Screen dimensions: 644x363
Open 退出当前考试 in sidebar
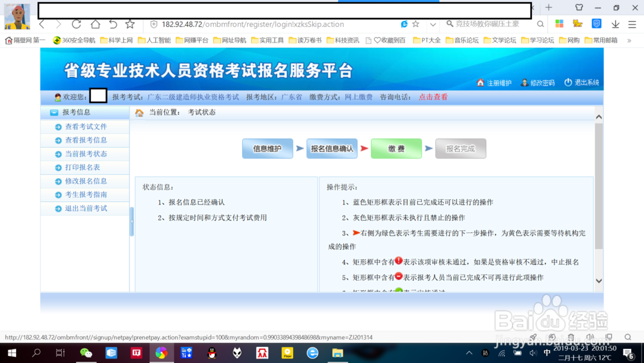[85, 208]
